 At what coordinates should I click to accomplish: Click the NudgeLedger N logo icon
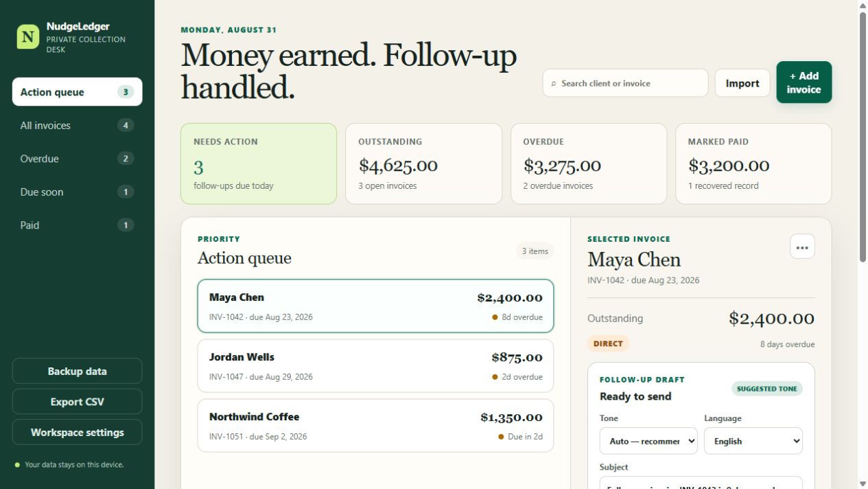click(28, 37)
